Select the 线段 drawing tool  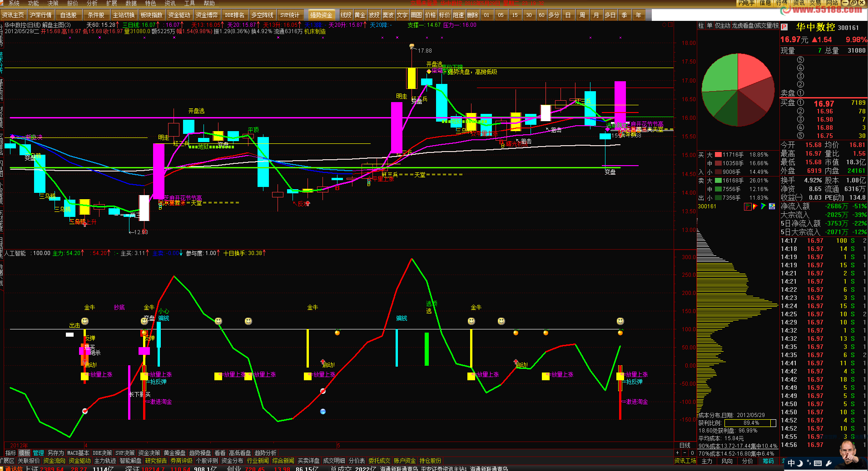point(346,15)
